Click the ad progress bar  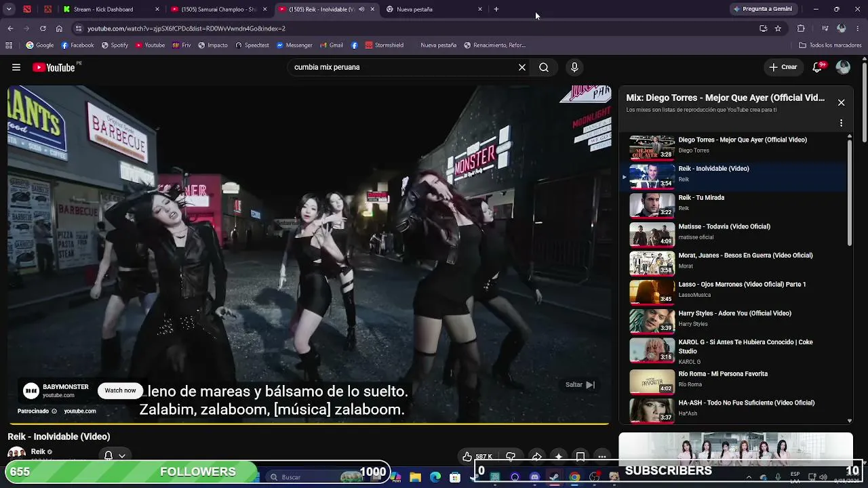pyautogui.click(x=309, y=424)
